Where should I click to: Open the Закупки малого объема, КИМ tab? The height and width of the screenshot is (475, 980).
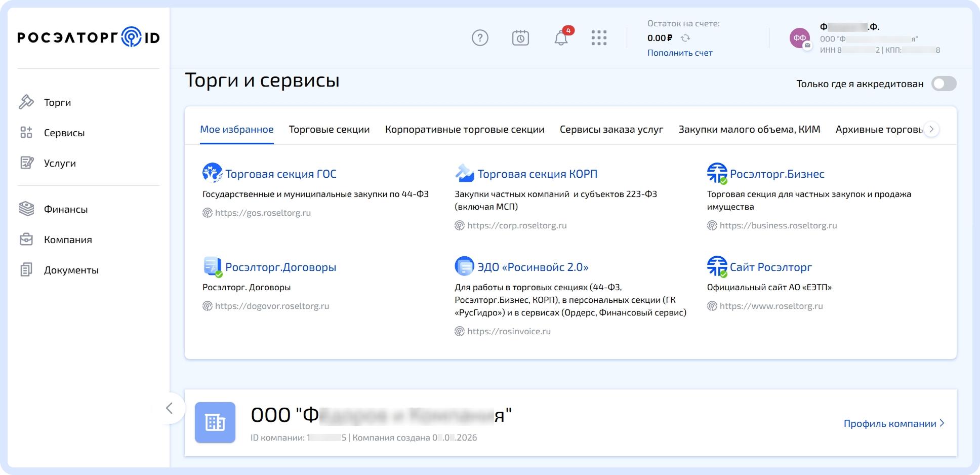[749, 130]
